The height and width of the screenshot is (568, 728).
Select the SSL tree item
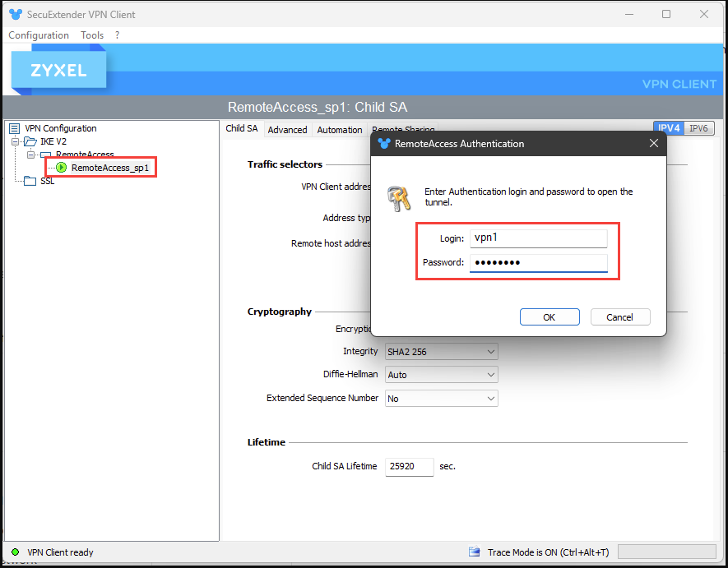coord(48,181)
